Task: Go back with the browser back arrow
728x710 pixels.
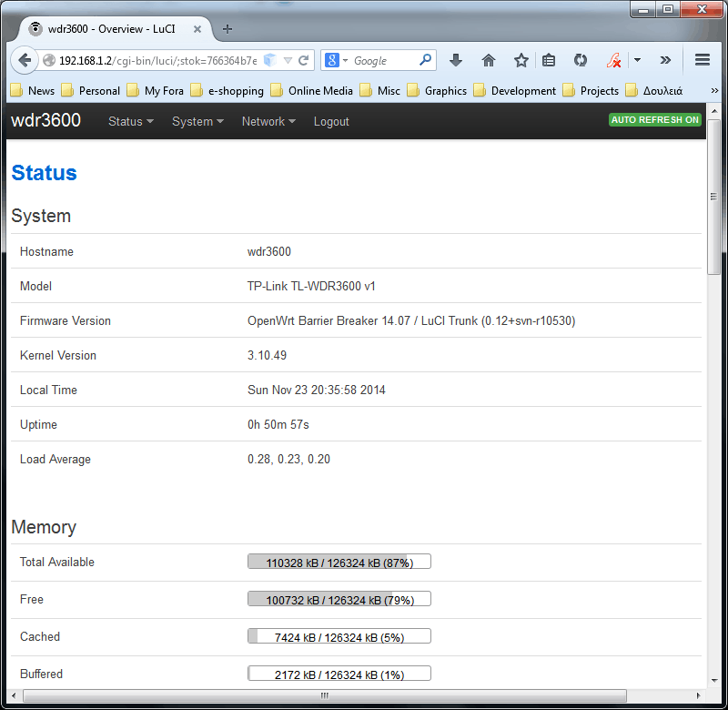Action: (x=25, y=60)
